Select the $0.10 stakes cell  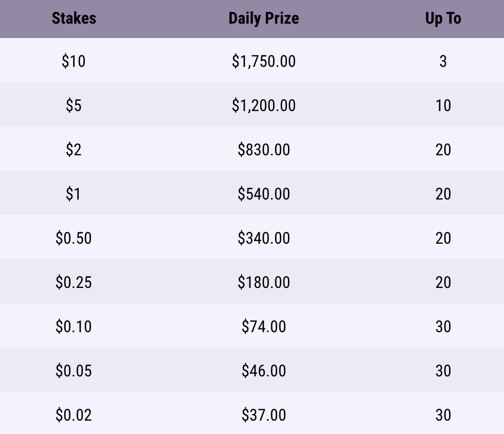click(x=74, y=327)
